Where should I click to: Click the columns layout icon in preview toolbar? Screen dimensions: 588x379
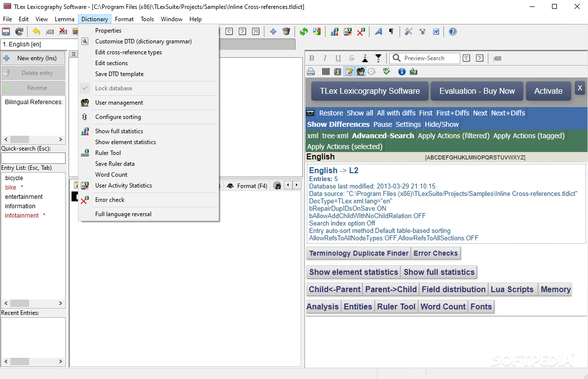(326, 71)
